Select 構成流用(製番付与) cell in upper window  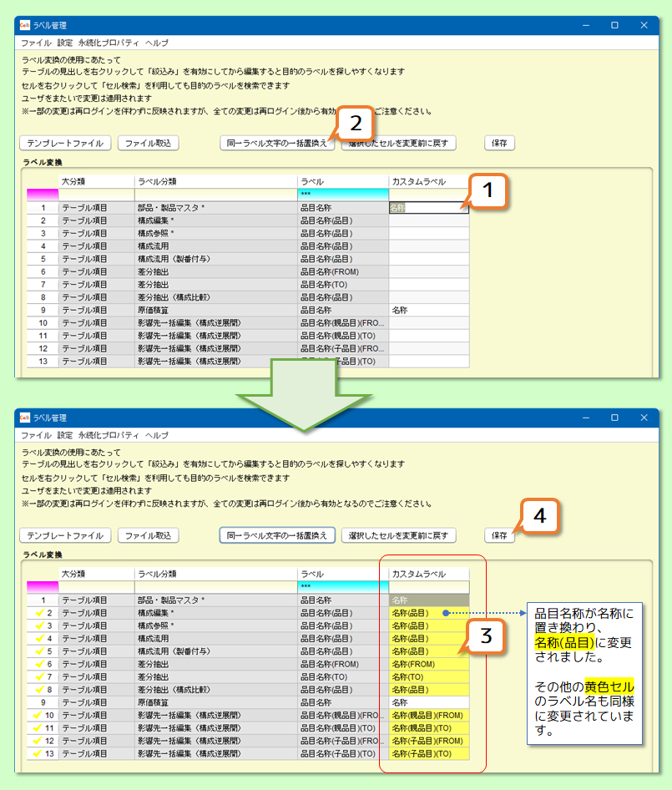(215, 259)
